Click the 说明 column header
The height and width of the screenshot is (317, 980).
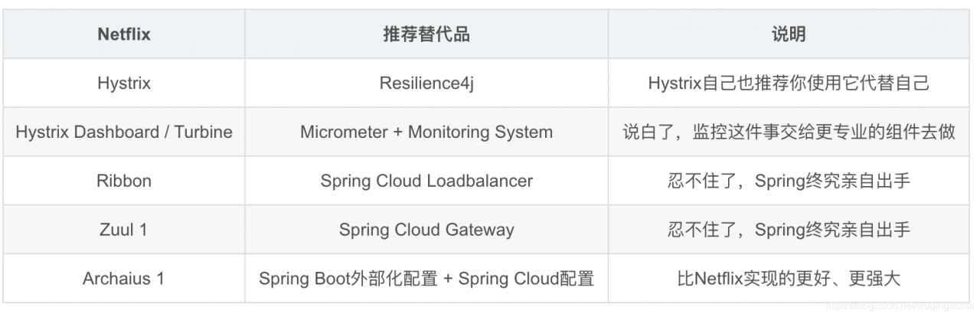pyautogui.click(x=789, y=34)
